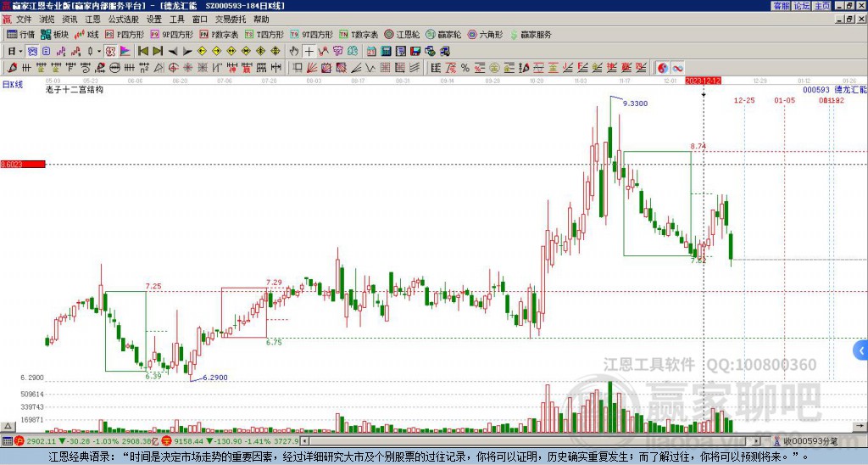This screenshot has height=465, width=868.
Task: Open the 窗口 menu
Action: tap(200, 20)
